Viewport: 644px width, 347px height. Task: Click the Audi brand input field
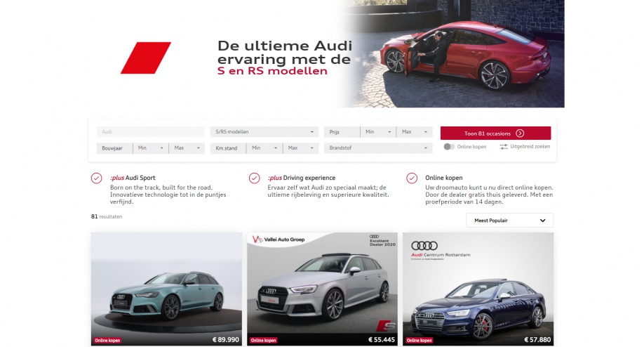pos(151,132)
